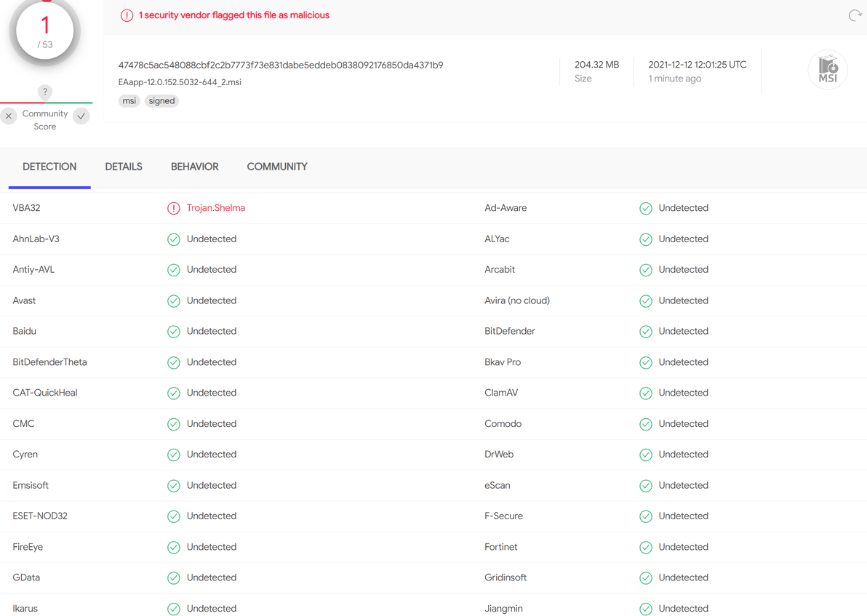Click the reanalyze refresh icon
This screenshot has width=867, height=616.
pos(855,15)
